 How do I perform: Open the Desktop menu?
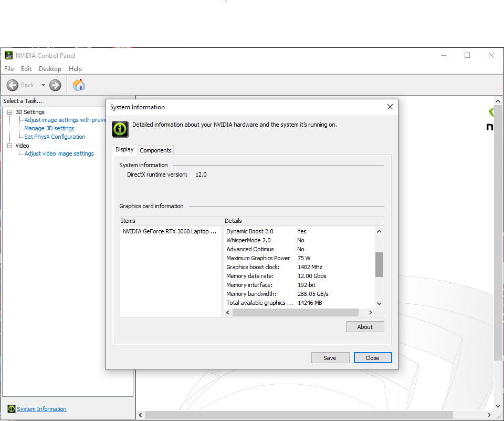coord(50,69)
